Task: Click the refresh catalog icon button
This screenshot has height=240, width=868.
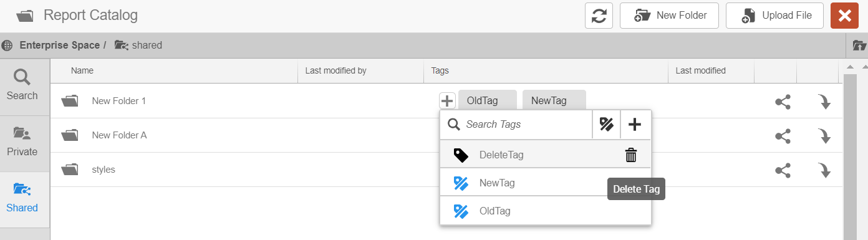Action: pos(599,16)
